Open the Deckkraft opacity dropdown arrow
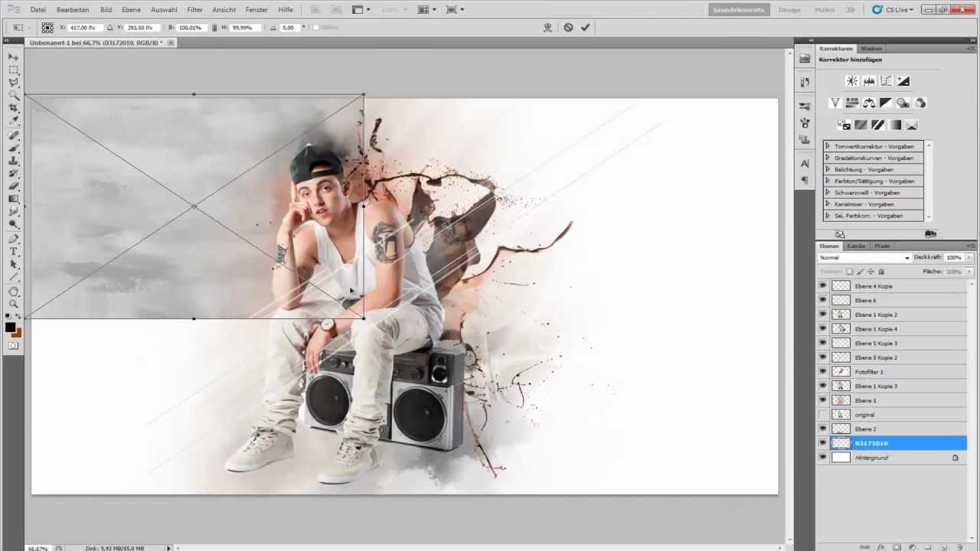980x551 pixels. (969, 258)
